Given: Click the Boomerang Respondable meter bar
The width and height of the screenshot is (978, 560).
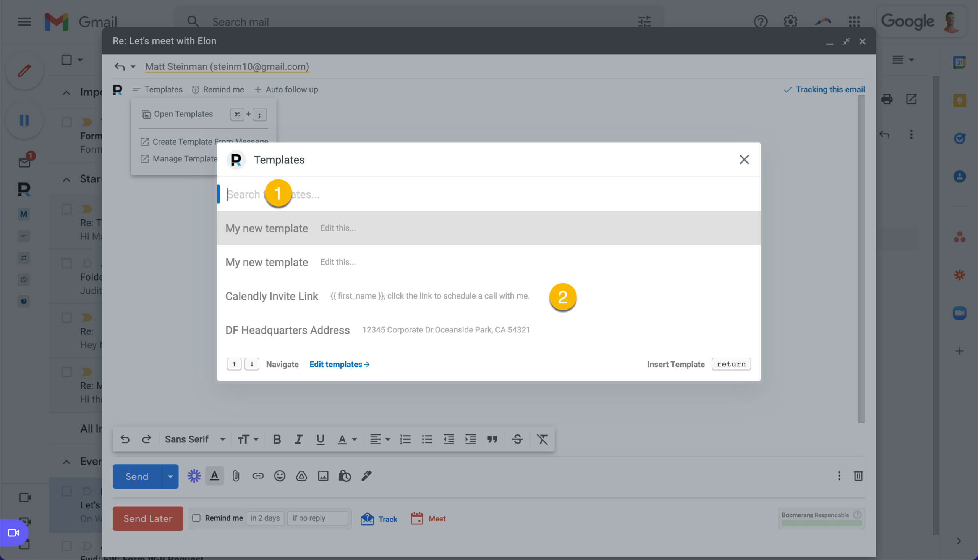Looking at the screenshot, I should 821,523.
